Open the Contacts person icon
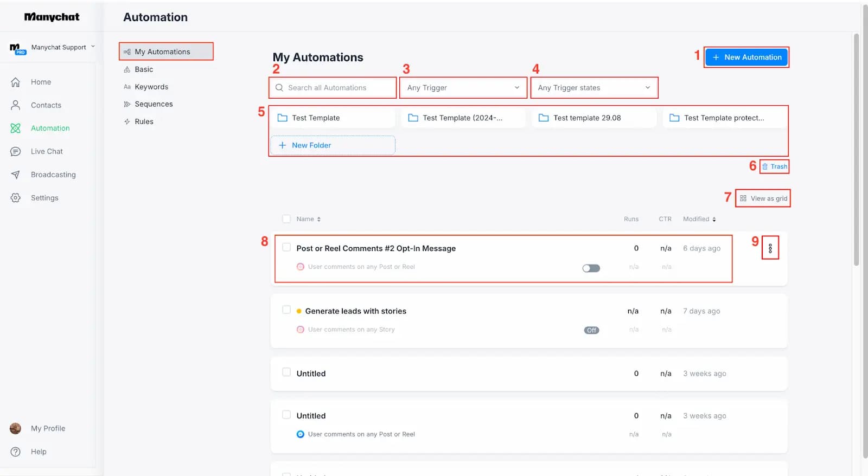The height and width of the screenshot is (476, 868). click(x=16, y=105)
